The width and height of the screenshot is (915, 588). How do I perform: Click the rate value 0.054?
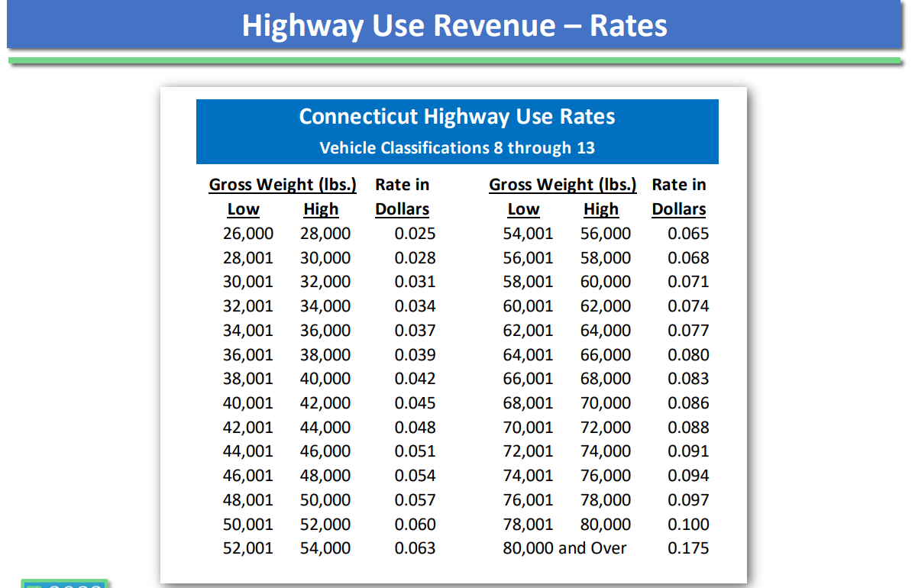(x=415, y=476)
